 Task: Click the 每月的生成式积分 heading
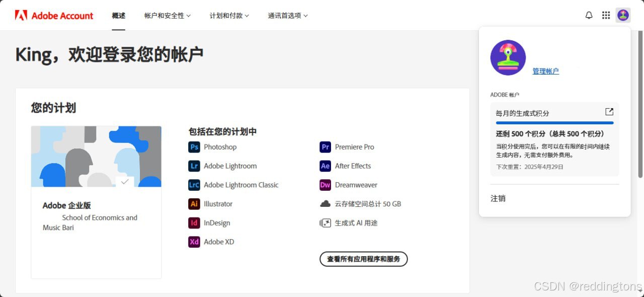click(522, 113)
